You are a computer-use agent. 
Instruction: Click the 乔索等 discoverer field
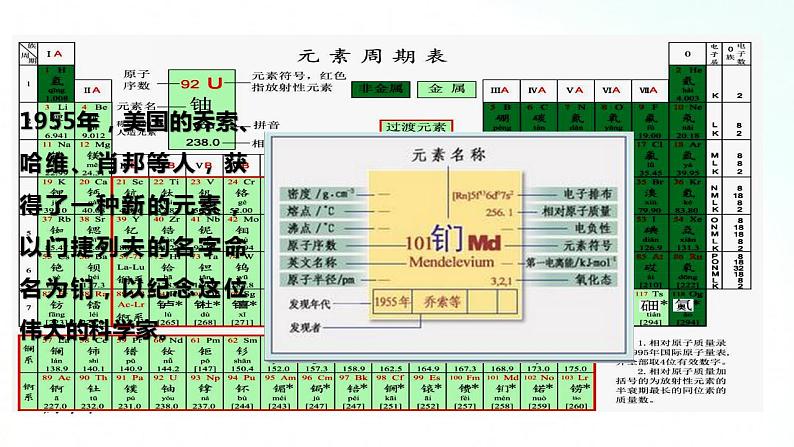point(439,301)
